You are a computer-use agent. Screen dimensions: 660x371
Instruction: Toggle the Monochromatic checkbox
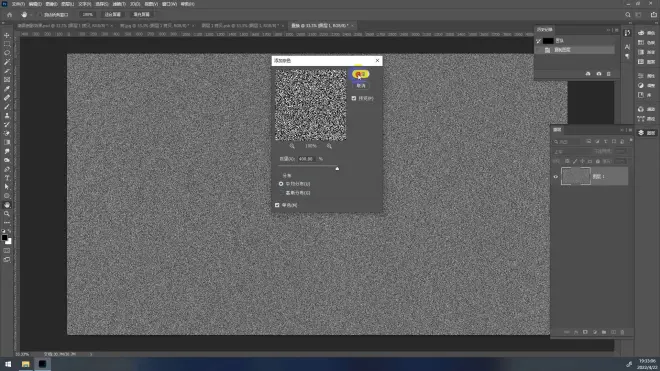(277, 205)
